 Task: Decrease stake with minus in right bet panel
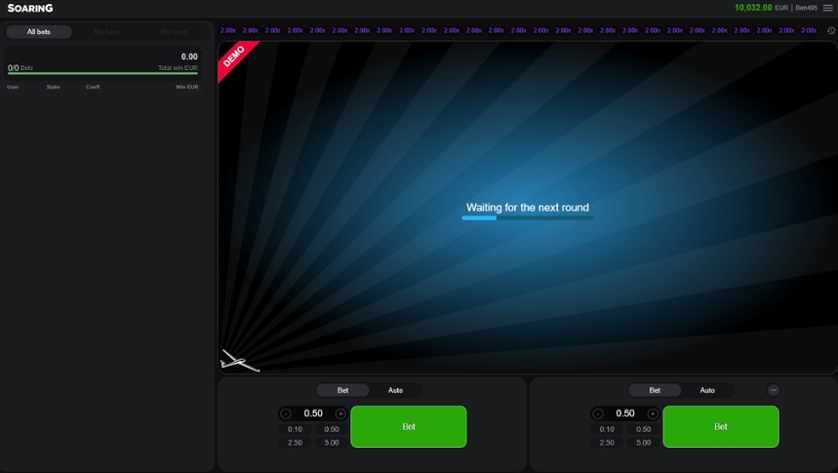click(x=598, y=414)
